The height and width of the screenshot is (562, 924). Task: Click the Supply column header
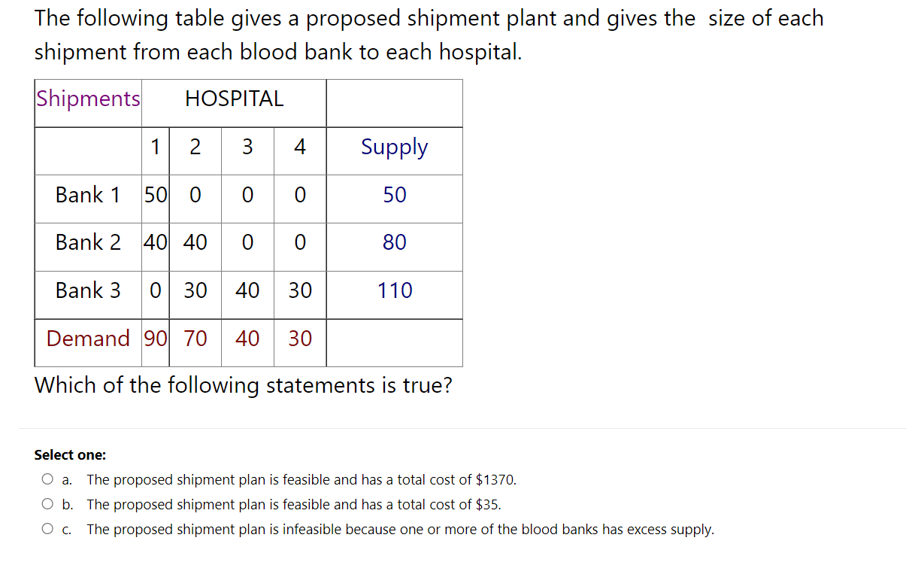tap(394, 147)
